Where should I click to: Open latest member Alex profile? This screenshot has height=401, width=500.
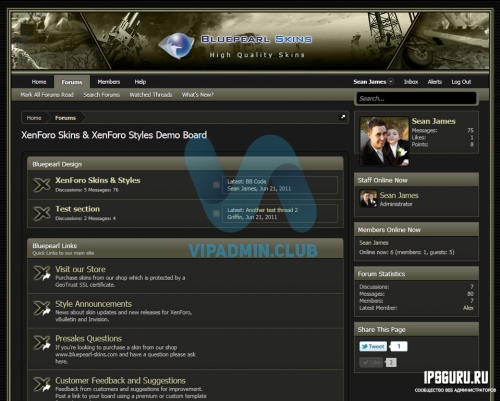pyautogui.click(x=468, y=308)
